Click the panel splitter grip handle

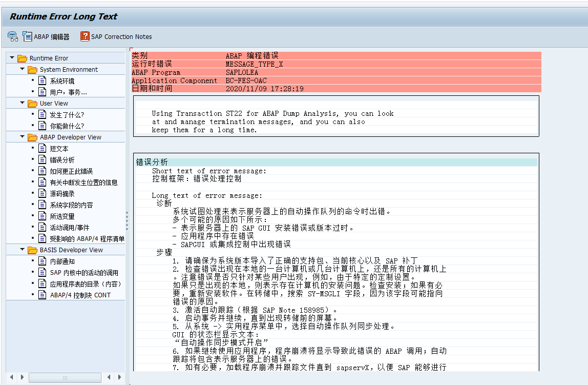[x=127, y=220]
